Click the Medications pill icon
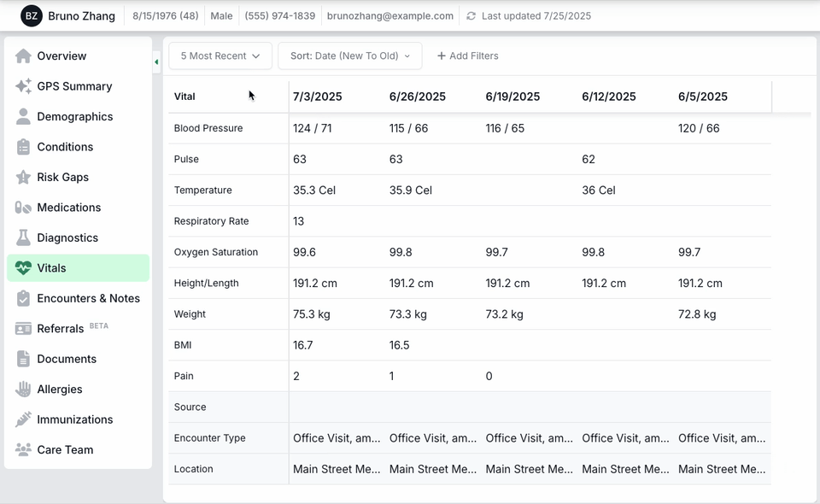Image resolution: width=820 pixels, height=504 pixels. (23, 208)
